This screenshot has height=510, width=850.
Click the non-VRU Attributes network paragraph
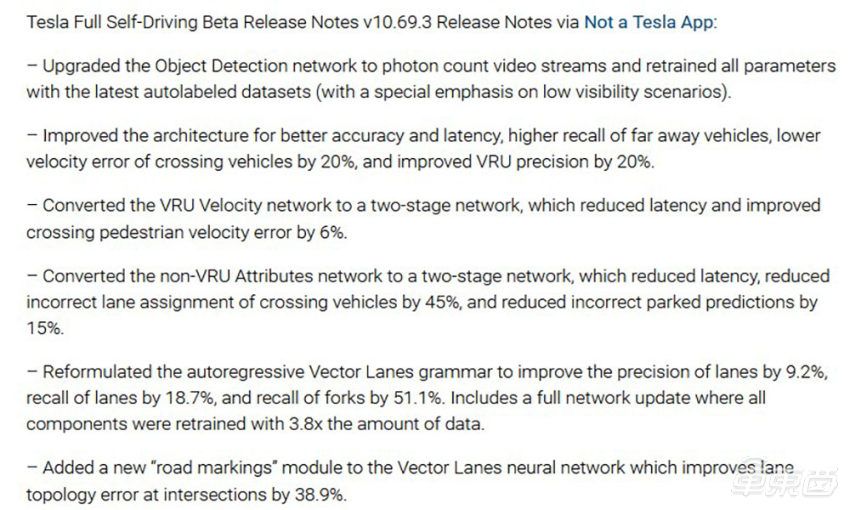pos(428,302)
